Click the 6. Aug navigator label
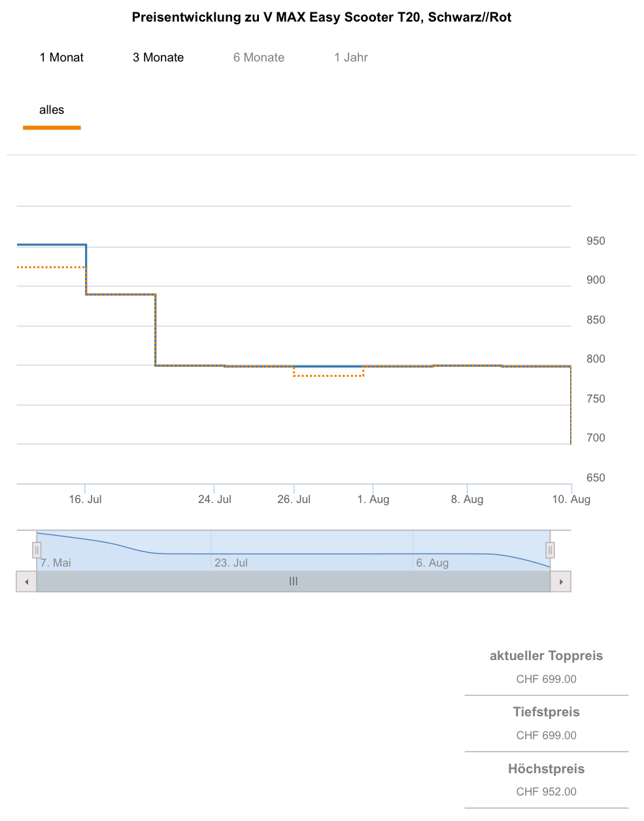This screenshot has height=821, width=644. point(432,563)
